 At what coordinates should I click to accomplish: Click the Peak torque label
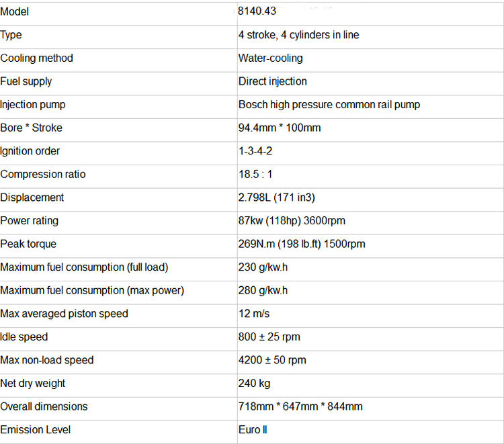[28, 244]
